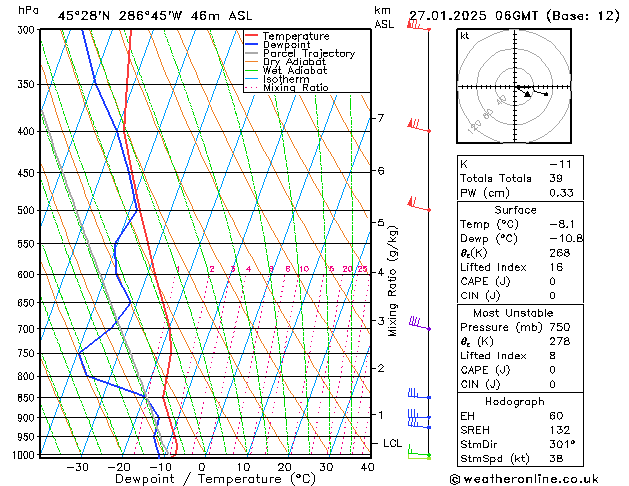Click the Surface Temp value -8.1
The image size is (629, 486).
point(562,224)
